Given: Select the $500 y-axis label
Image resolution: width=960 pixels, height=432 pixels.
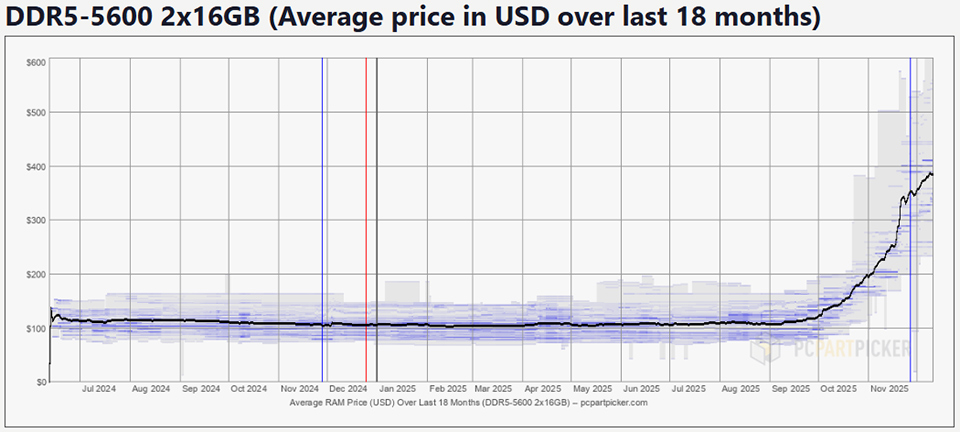Looking at the screenshot, I should (x=35, y=112).
